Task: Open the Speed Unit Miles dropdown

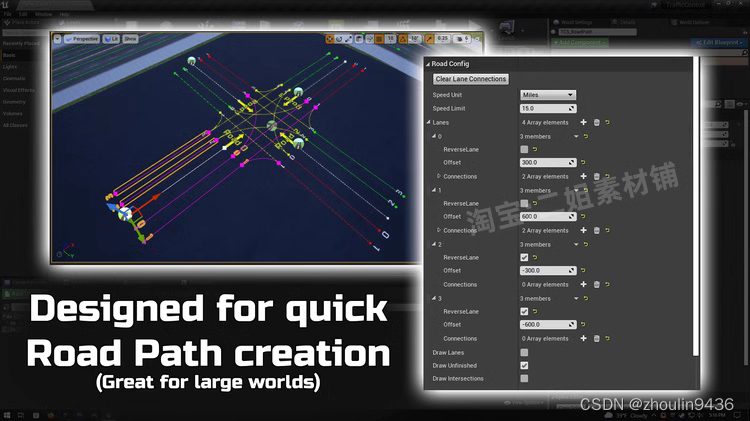Action: 548,95
